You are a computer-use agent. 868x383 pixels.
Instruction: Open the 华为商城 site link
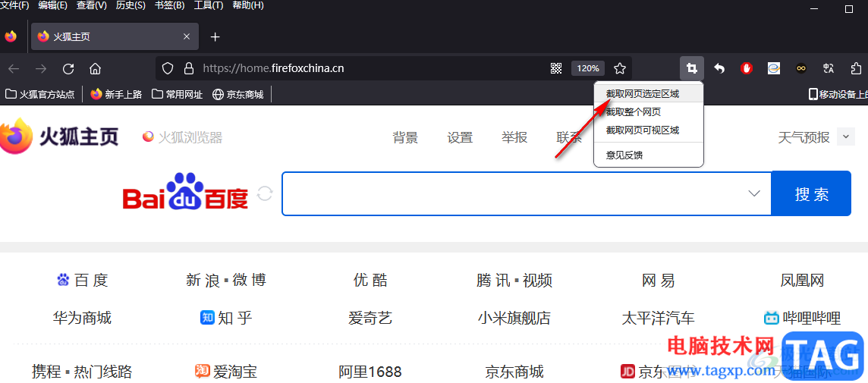pos(82,318)
